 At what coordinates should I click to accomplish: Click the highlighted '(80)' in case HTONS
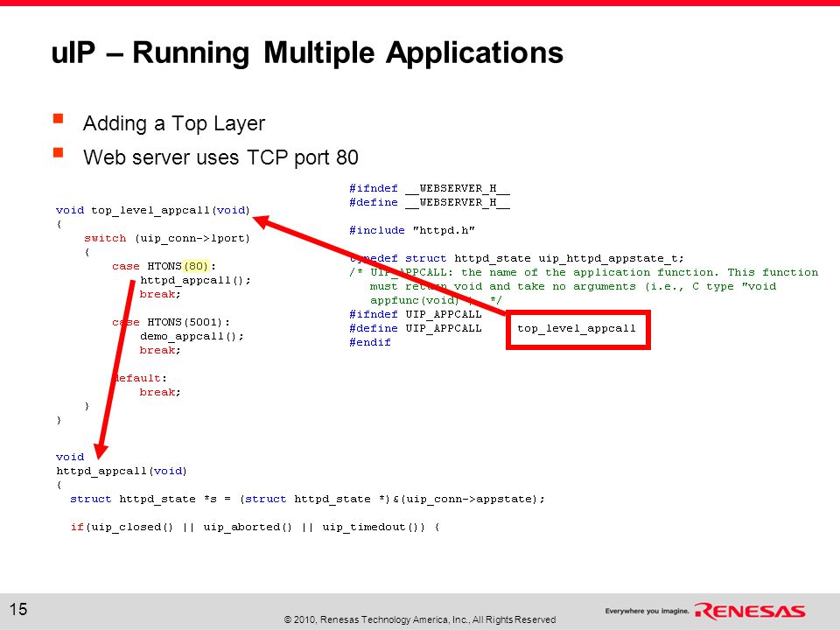pyautogui.click(x=195, y=266)
